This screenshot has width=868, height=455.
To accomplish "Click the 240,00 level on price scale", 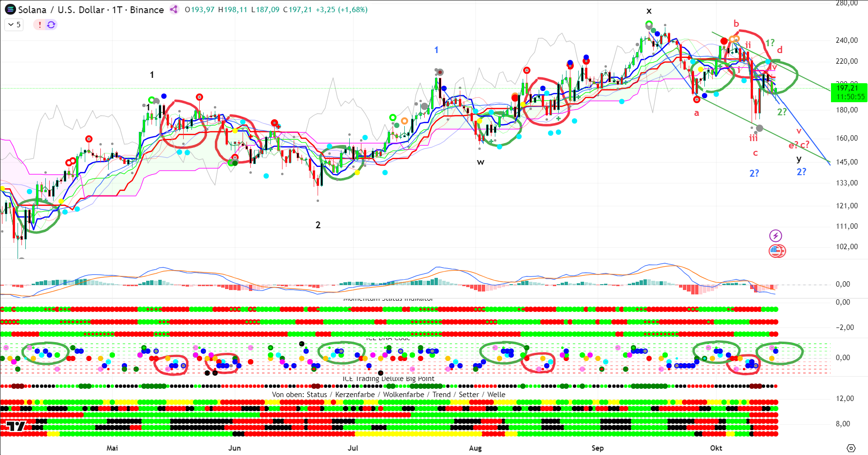I will coord(847,40).
